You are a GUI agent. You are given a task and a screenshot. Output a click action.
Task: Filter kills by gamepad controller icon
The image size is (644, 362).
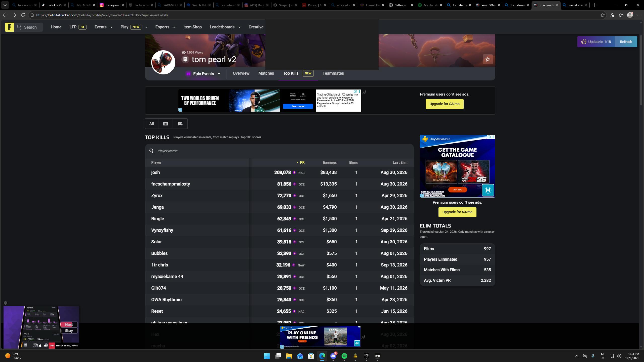click(180, 124)
